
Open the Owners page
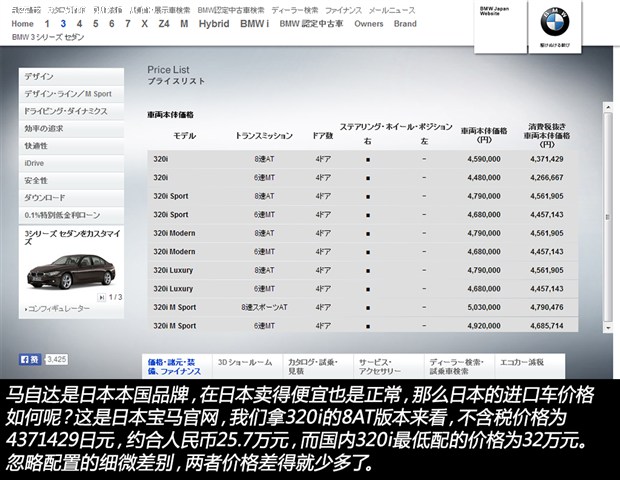pos(368,23)
